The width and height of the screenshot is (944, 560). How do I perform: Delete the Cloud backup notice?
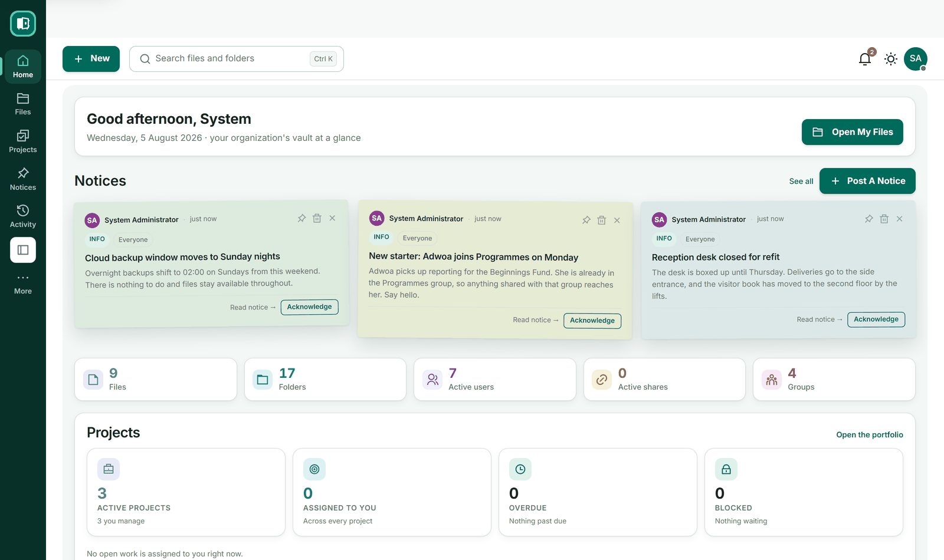(x=317, y=218)
